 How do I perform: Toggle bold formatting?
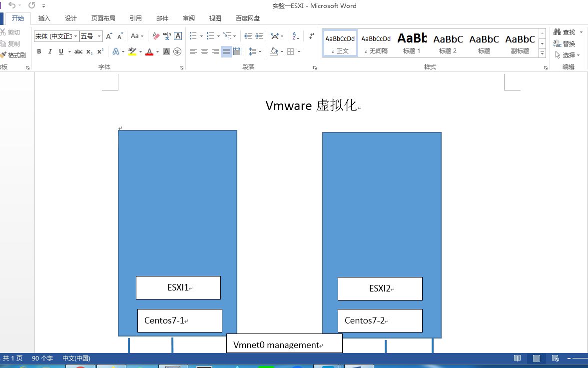pyautogui.click(x=39, y=51)
